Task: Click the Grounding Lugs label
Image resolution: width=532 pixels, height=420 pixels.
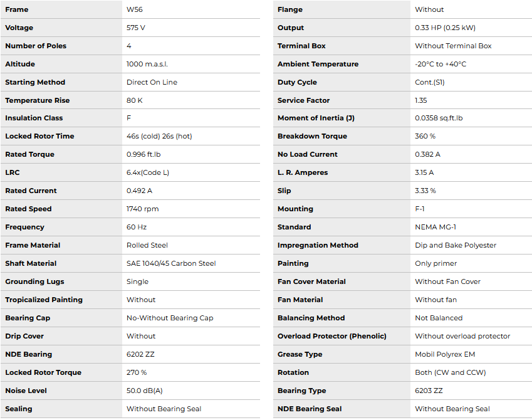Action: [x=34, y=281]
